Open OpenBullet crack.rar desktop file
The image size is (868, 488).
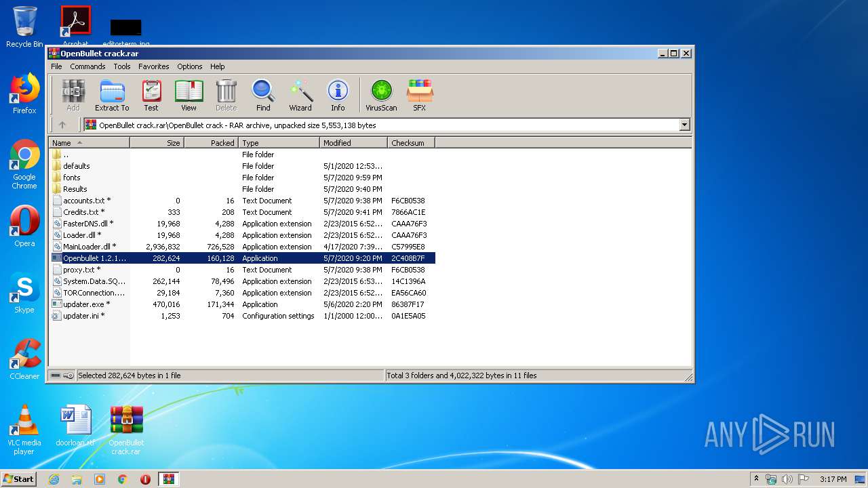click(126, 430)
